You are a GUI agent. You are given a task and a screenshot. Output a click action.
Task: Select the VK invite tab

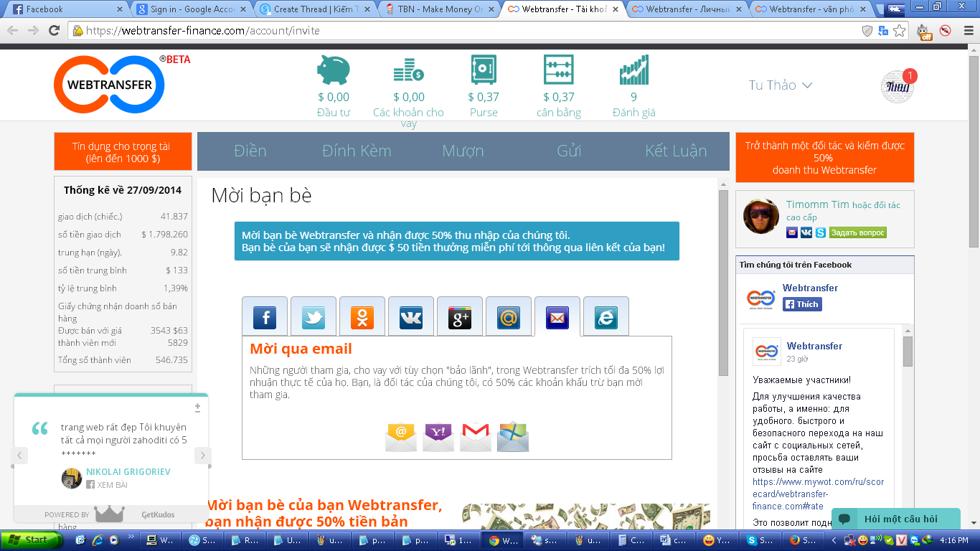(411, 316)
